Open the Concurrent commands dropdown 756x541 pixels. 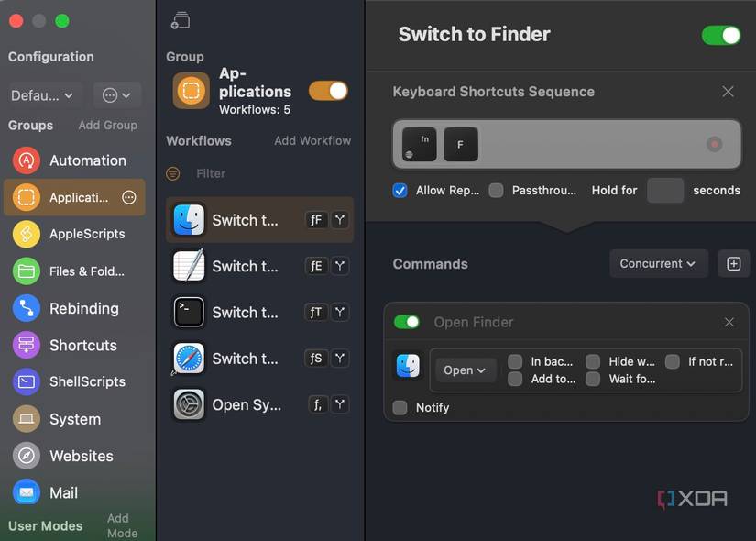[658, 263]
